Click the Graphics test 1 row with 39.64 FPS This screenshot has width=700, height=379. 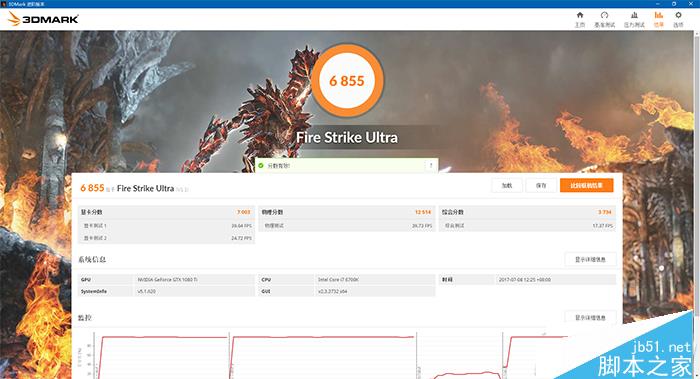click(167, 226)
